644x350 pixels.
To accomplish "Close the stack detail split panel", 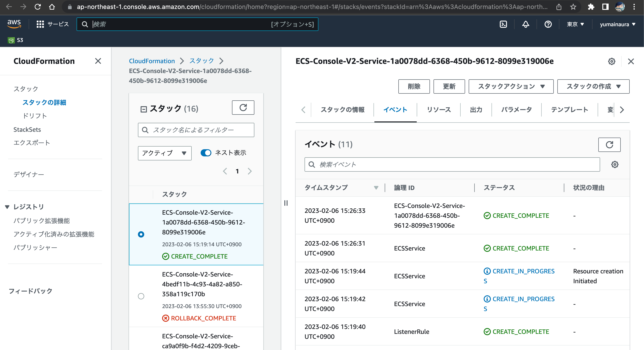I will [x=631, y=61].
